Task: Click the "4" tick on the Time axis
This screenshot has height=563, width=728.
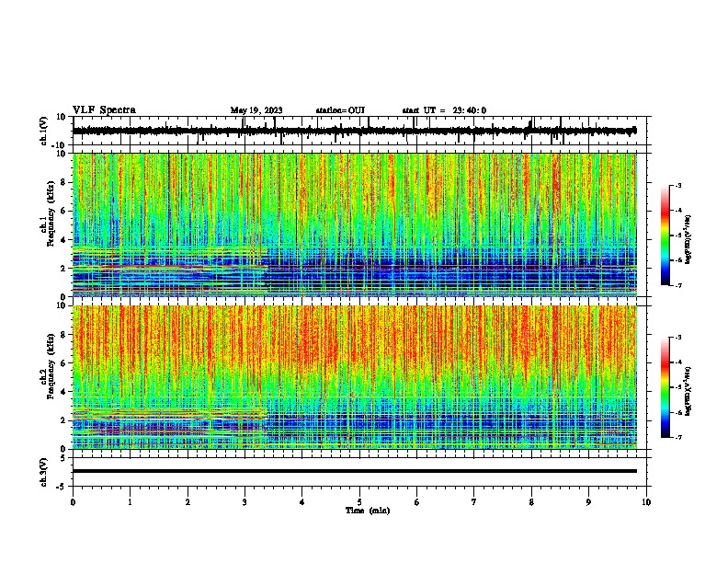Action: (302, 502)
